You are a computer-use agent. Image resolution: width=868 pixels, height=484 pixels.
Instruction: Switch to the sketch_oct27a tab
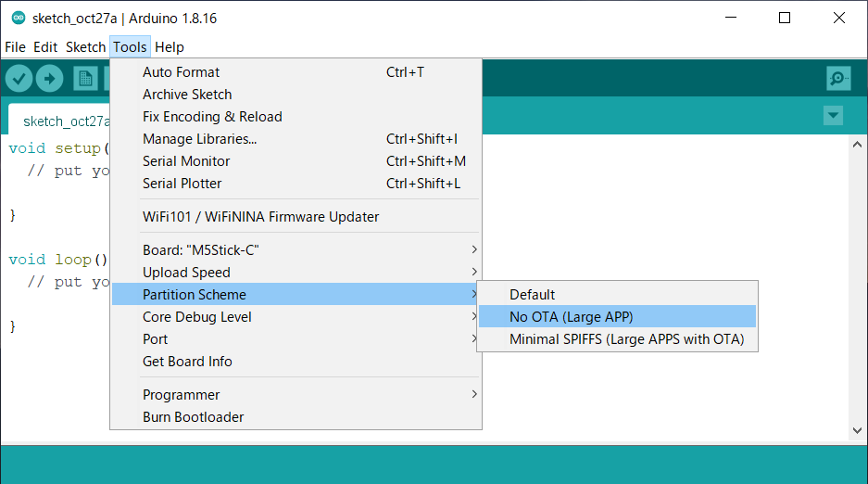pos(60,121)
